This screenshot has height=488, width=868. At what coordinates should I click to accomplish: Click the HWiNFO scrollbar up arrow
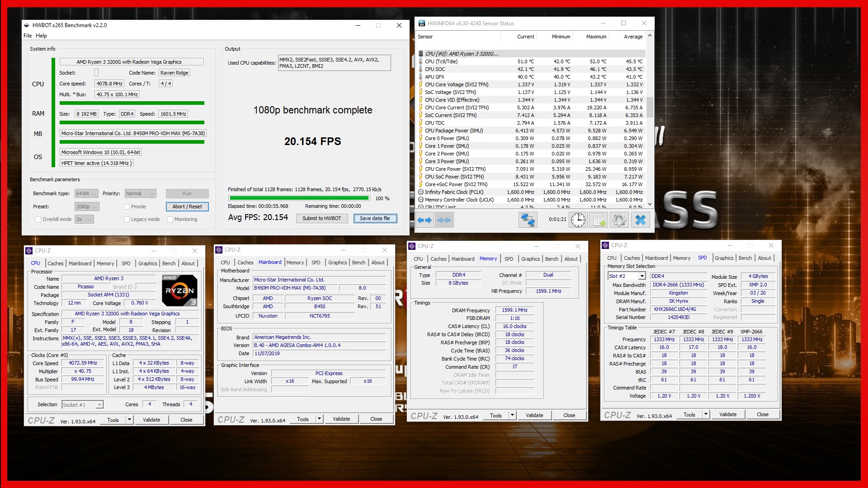tap(650, 35)
